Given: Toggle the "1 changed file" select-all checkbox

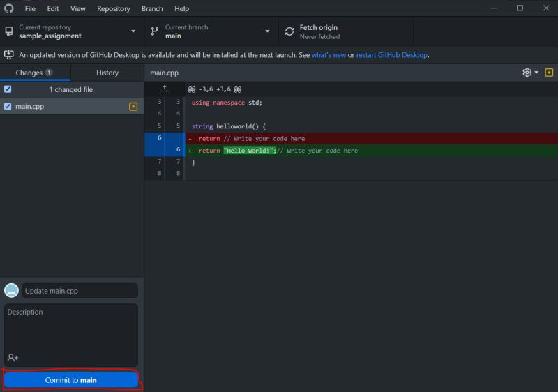Looking at the screenshot, I should pyautogui.click(x=8, y=89).
